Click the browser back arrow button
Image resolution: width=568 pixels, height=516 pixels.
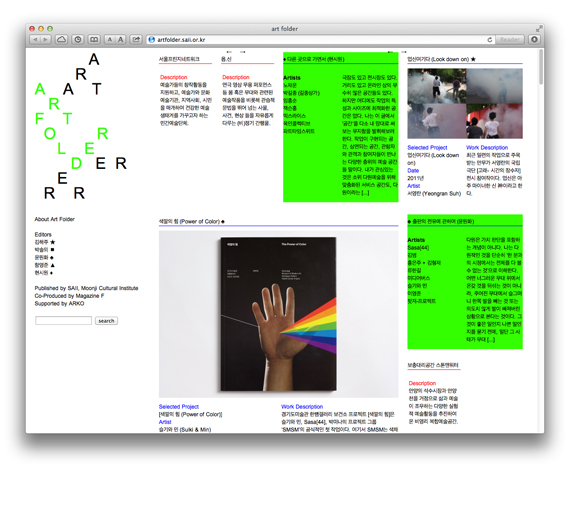[35, 39]
